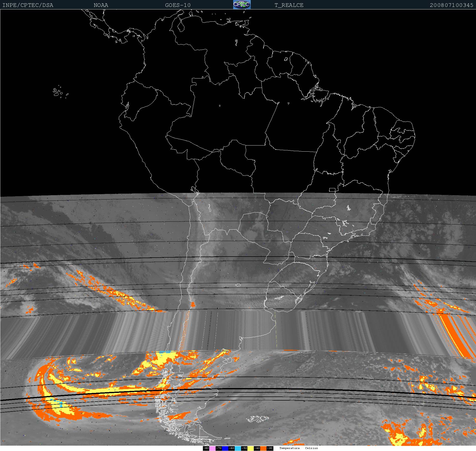
Task: Click the dark blue legend swatch
Action: 225,448
